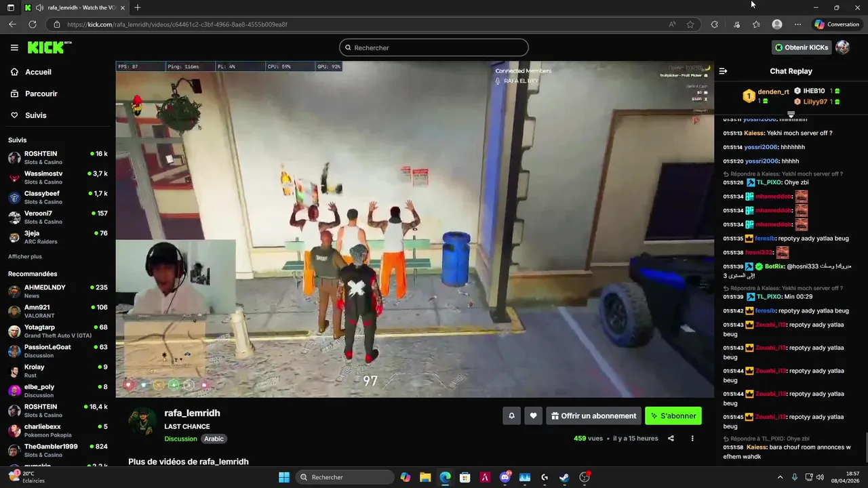Toggle the notification bell for rafa_lemridh

(511, 415)
